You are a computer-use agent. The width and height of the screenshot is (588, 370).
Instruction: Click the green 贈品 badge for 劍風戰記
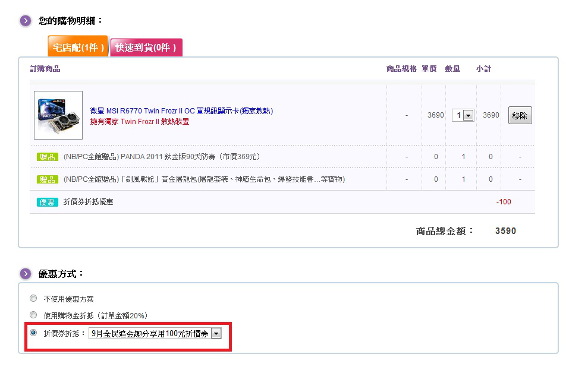click(x=47, y=179)
